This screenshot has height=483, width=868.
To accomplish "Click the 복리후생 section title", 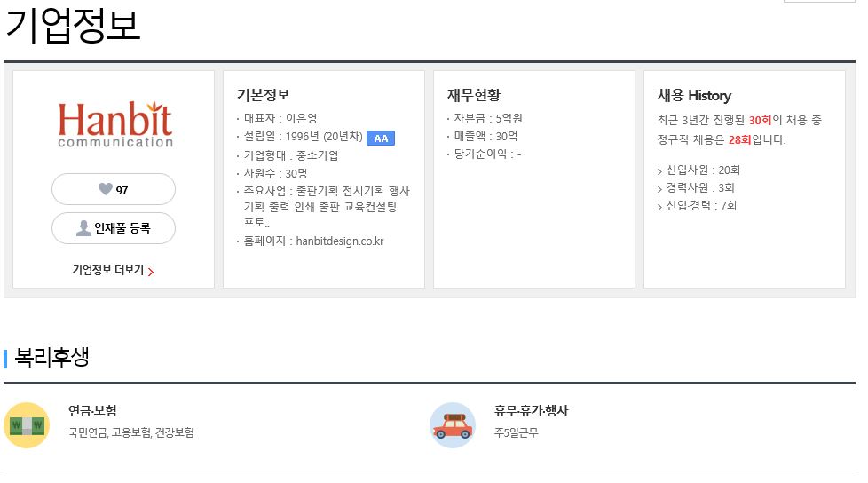I will click(x=51, y=357).
